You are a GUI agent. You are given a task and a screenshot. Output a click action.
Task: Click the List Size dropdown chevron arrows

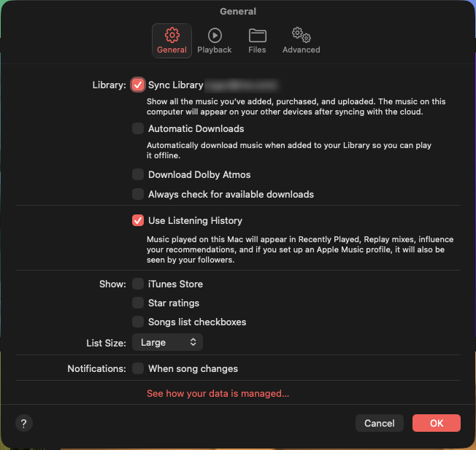point(193,343)
